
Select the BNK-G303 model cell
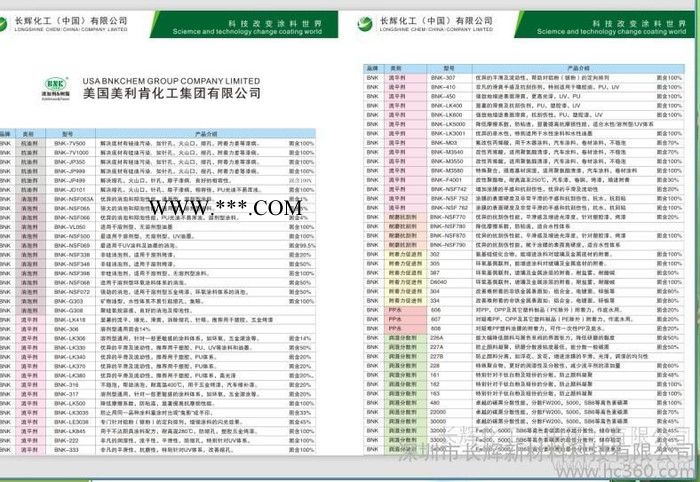pyautogui.click(x=69, y=301)
